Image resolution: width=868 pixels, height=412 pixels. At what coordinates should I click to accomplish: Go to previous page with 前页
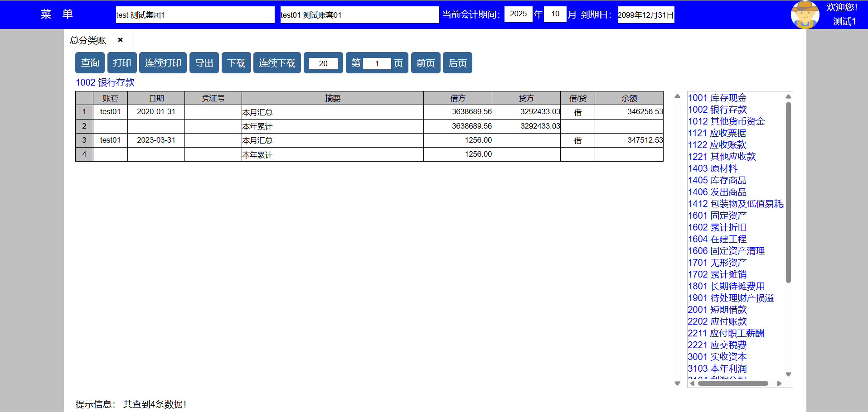pos(425,63)
